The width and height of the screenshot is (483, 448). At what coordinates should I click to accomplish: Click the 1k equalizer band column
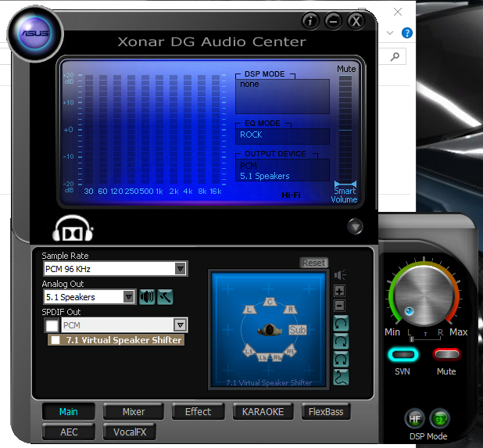tap(159, 130)
